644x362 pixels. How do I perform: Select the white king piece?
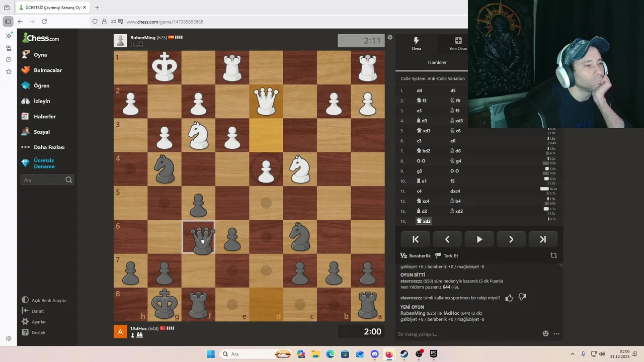point(165,67)
